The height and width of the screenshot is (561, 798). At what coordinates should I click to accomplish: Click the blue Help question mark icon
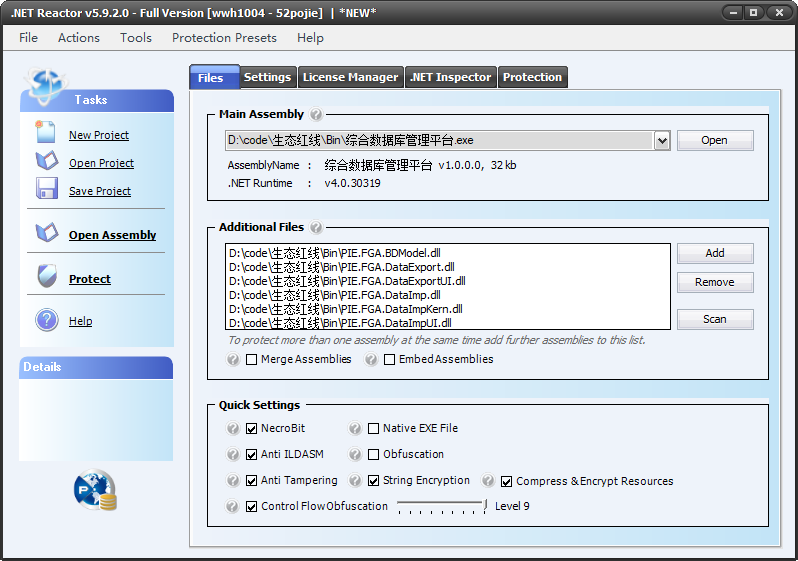47,320
